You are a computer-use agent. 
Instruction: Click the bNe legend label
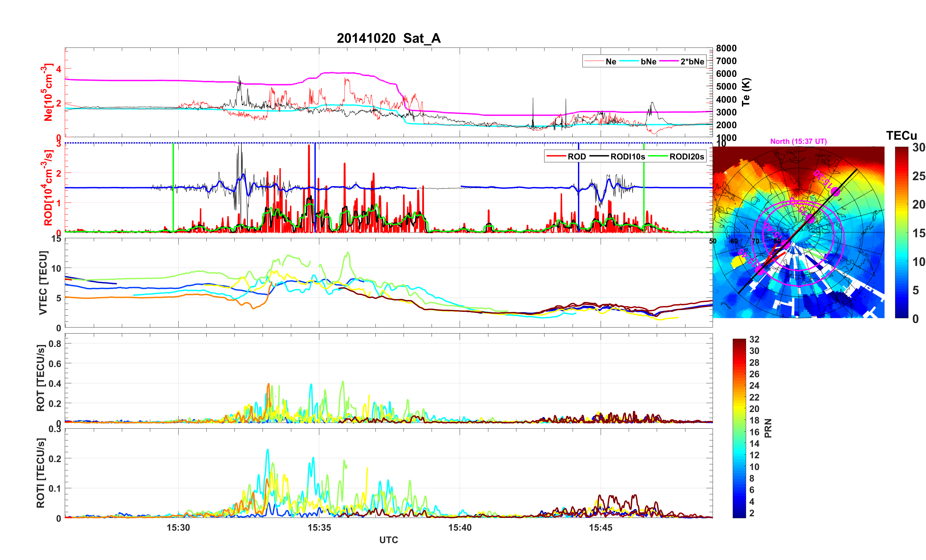pos(648,62)
